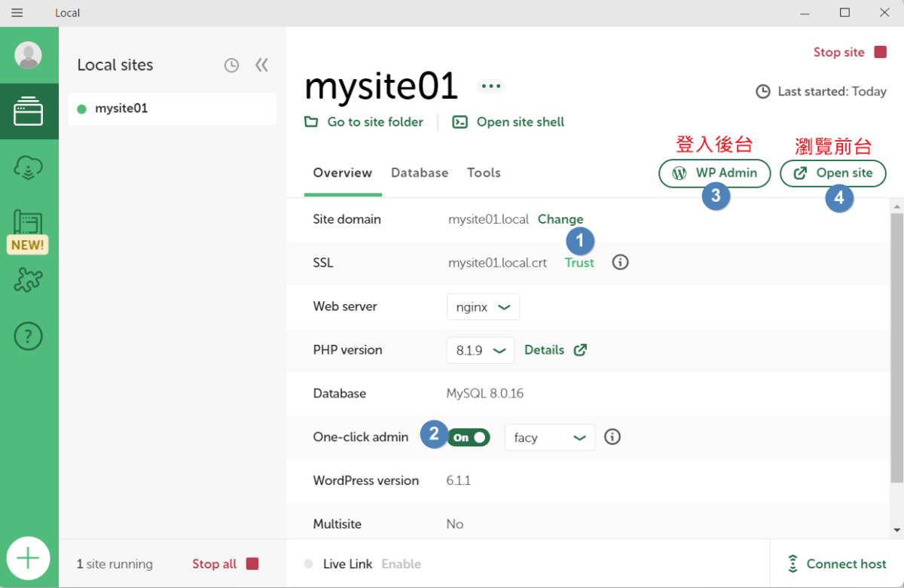Collapse the Local sites sidebar

(x=261, y=66)
